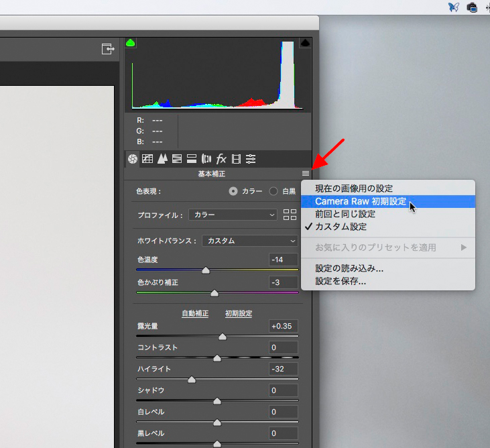Pick 前回と同じ設定 in the menu
The width and height of the screenshot is (490, 448).
[x=345, y=214]
